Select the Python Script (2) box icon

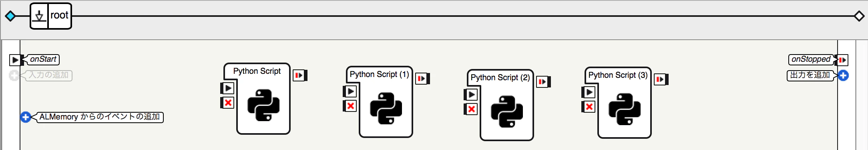(507, 111)
